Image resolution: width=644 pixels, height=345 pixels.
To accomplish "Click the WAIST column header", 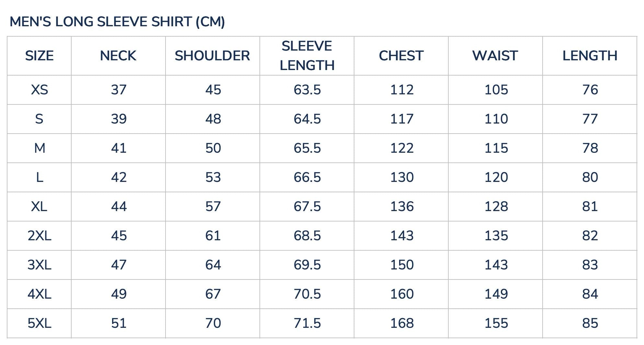I will [x=495, y=56].
